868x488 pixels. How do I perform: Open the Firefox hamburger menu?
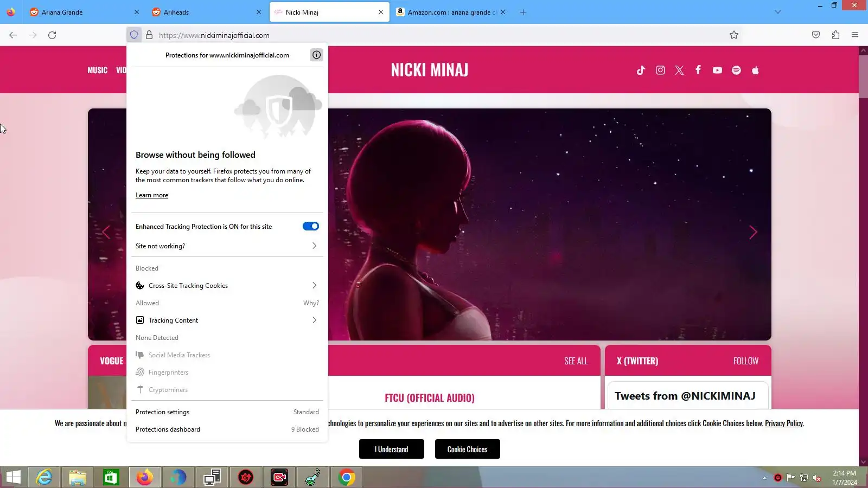[855, 35]
